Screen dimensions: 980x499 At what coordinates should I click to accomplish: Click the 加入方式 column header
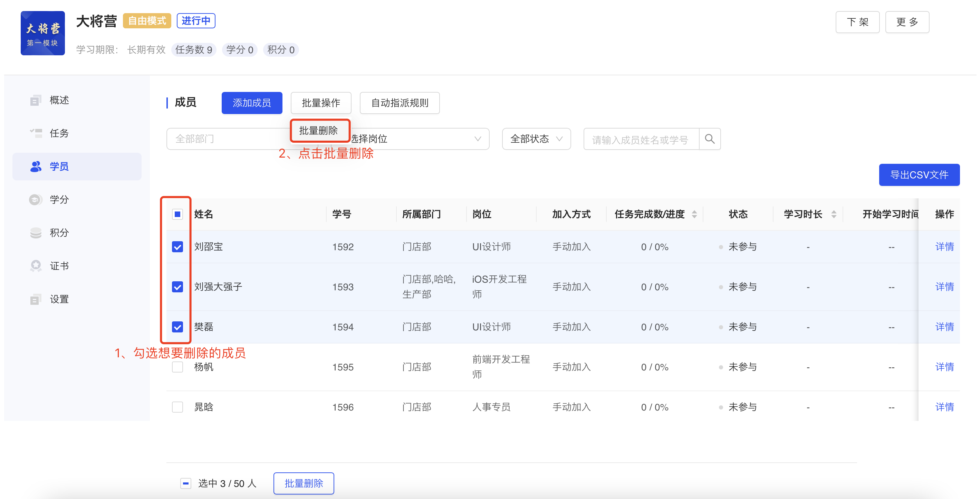coord(571,214)
